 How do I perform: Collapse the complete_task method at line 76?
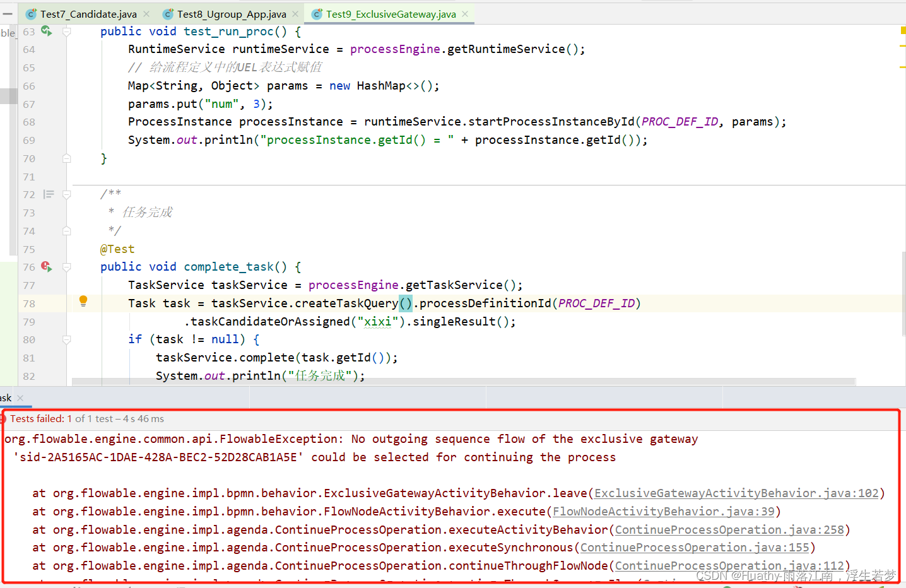click(67, 268)
